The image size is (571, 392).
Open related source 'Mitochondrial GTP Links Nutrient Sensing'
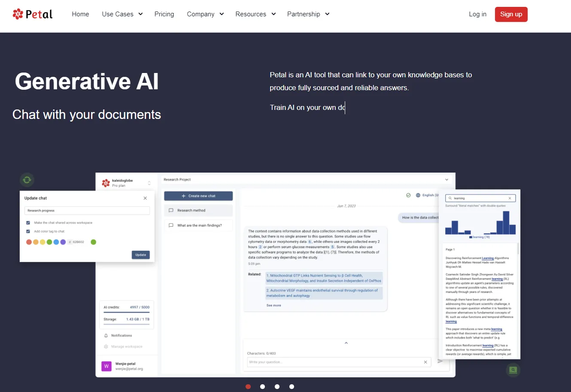[x=324, y=278]
